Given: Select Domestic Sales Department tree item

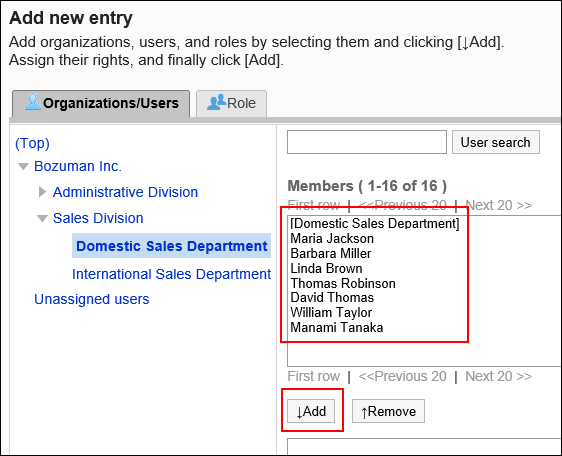Looking at the screenshot, I should coord(171,246).
